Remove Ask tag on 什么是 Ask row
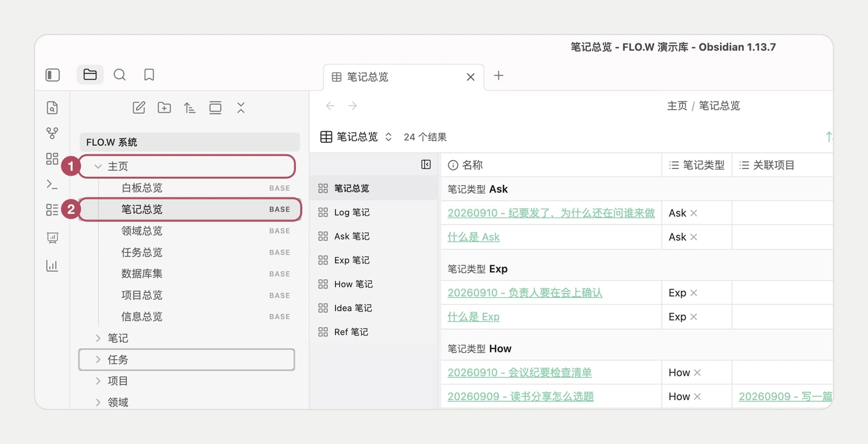The width and height of the screenshot is (868, 444). coord(694,237)
